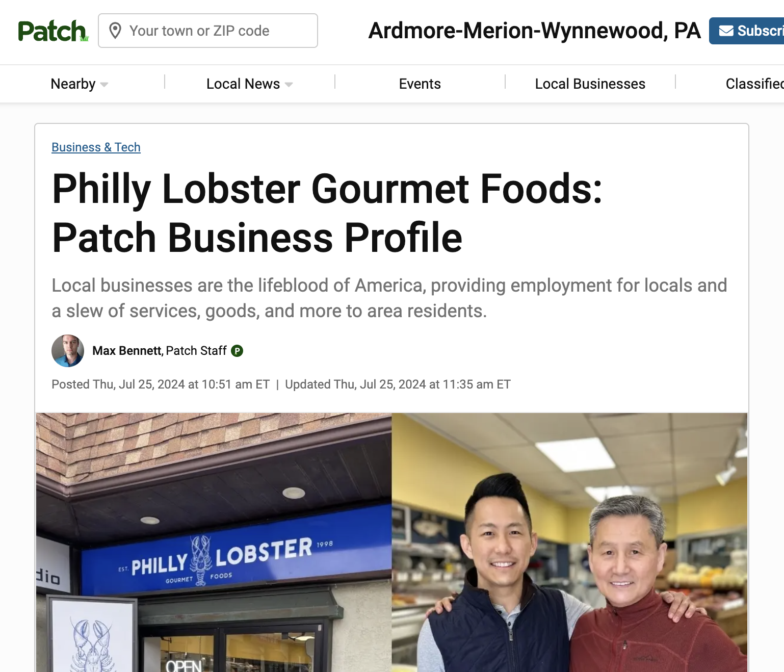Screen dimensions: 784x672
Task: Click the Philly Lobster storefront photo
Action: (x=214, y=542)
